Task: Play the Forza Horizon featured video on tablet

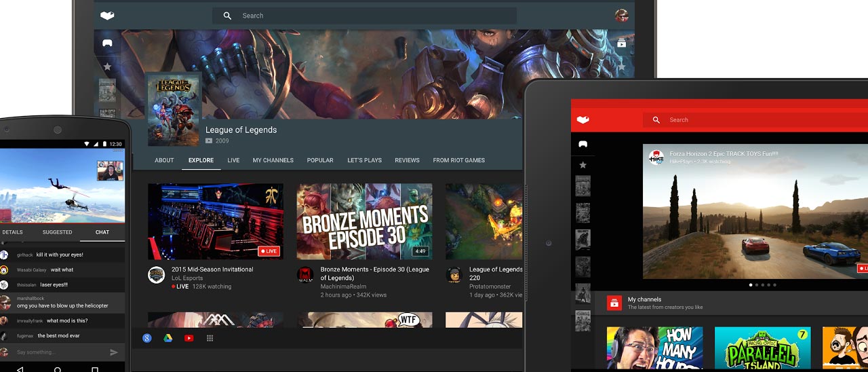Action: pos(755,211)
